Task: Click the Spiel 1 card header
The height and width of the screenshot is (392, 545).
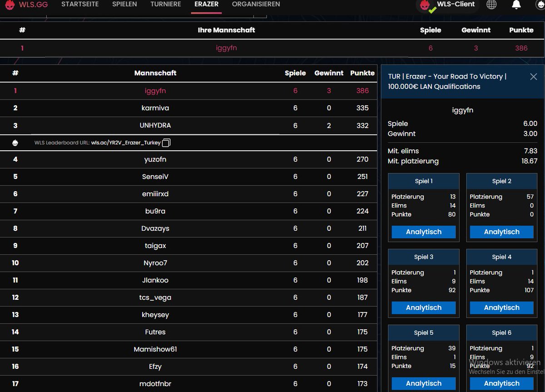Action: [x=424, y=181]
